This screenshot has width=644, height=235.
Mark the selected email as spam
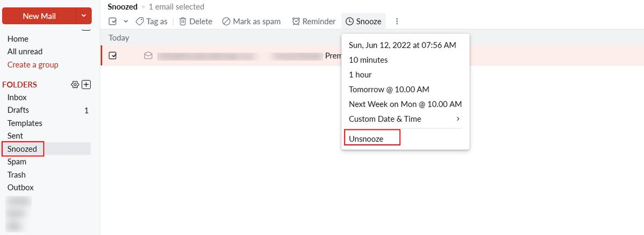(251, 21)
